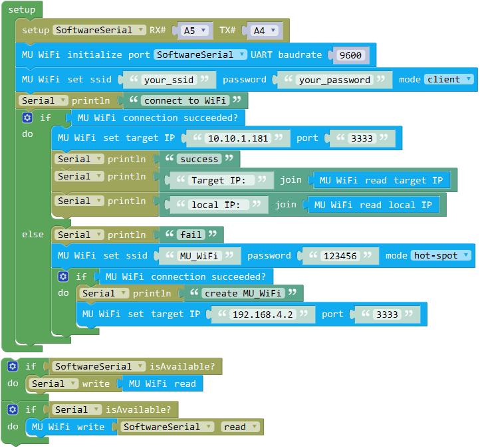Open SoftwareSerial dropdown in isAvailable? block

point(98,366)
